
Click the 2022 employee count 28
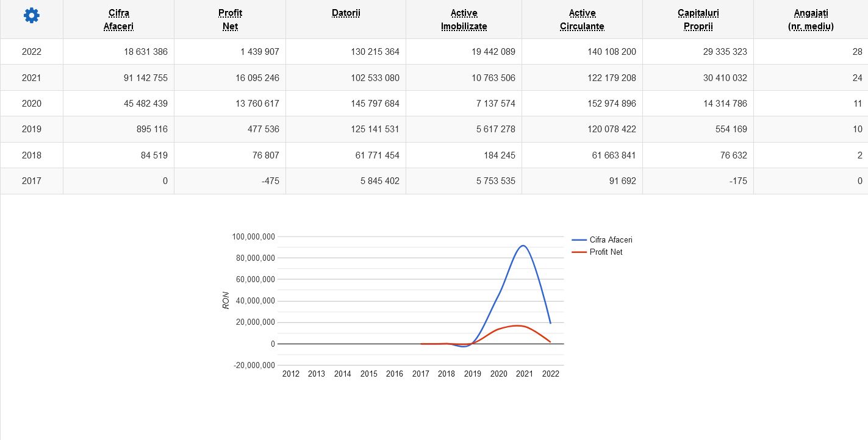click(858, 52)
